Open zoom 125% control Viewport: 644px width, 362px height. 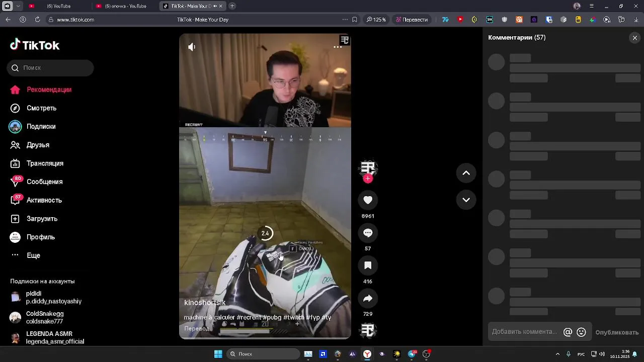(x=376, y=20)
